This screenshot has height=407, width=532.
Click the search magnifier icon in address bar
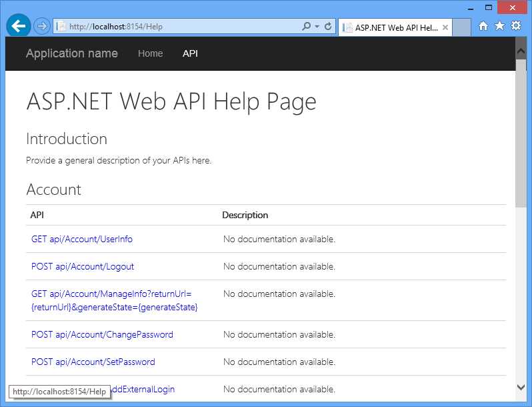pyautogui.click(x=306, y=27)
